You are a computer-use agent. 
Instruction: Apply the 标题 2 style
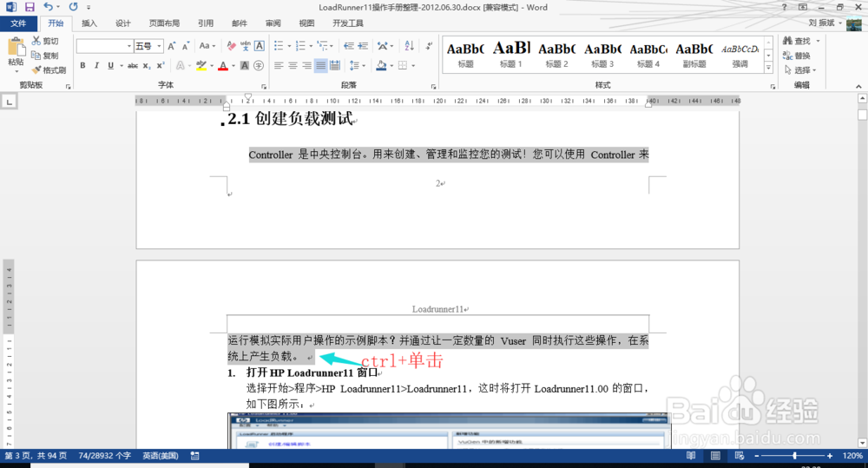(x=557, y=55)
